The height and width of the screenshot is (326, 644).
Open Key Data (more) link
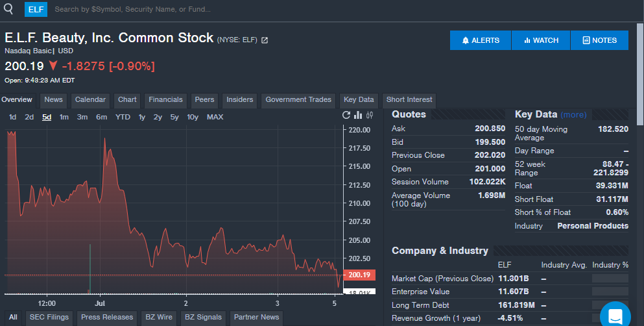pyautogui.click(x=573, y=115)
